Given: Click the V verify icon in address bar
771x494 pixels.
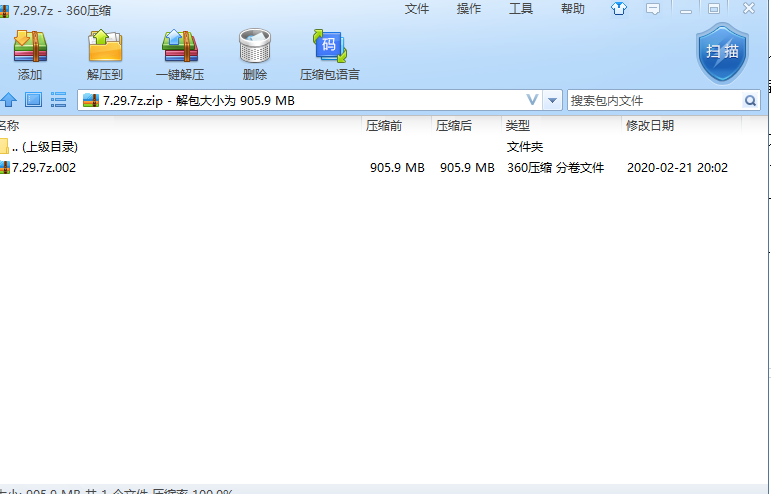Looking at the screenshot, I should [x=532, y=100].
